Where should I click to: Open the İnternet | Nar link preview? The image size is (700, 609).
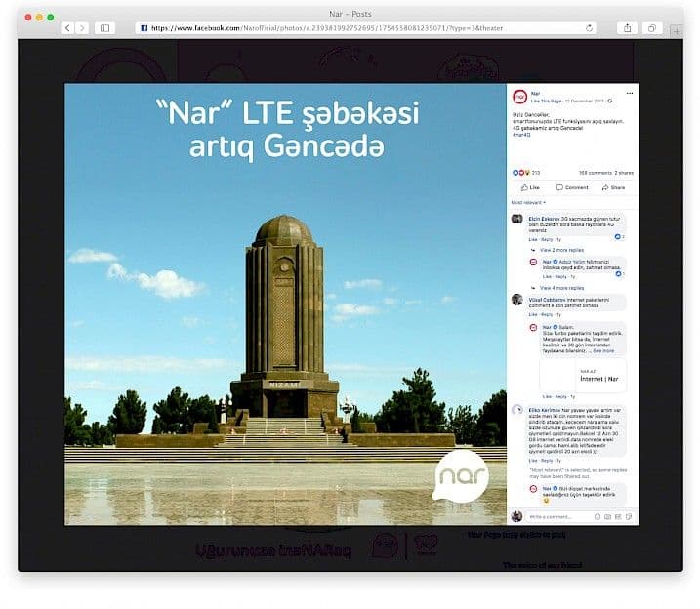point(583,375)
